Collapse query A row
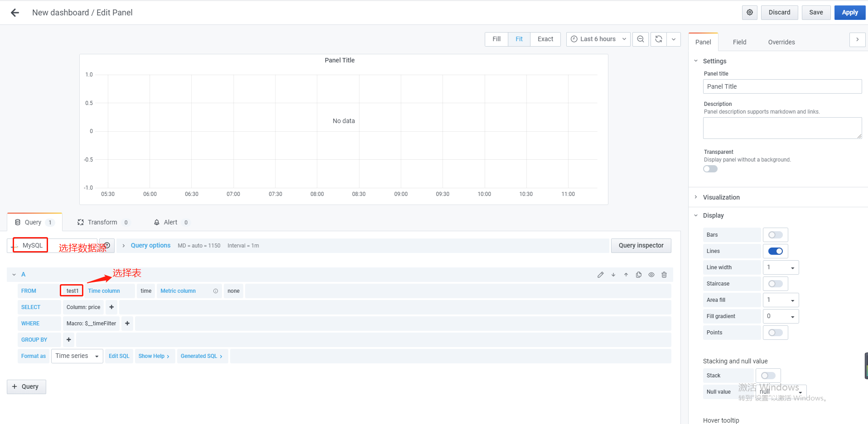 pyautogui.click(x=14, y=275)
